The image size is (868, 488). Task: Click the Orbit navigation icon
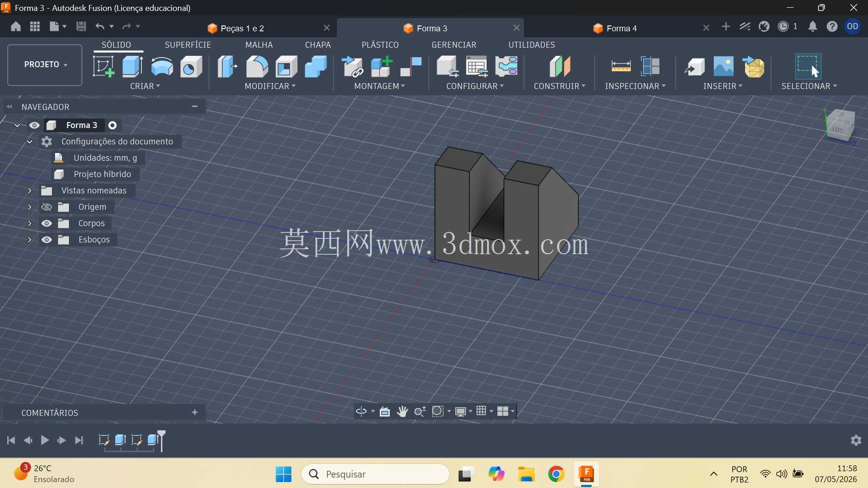coord(361,411)
